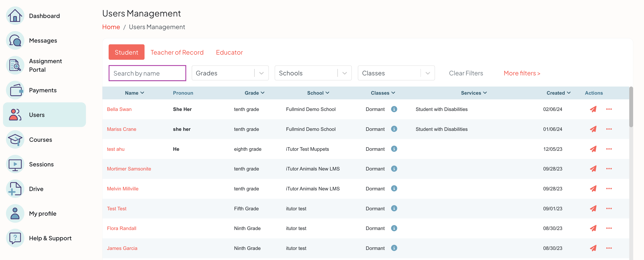
Task: Click inside the Search by name field
Action: [147, 73]
